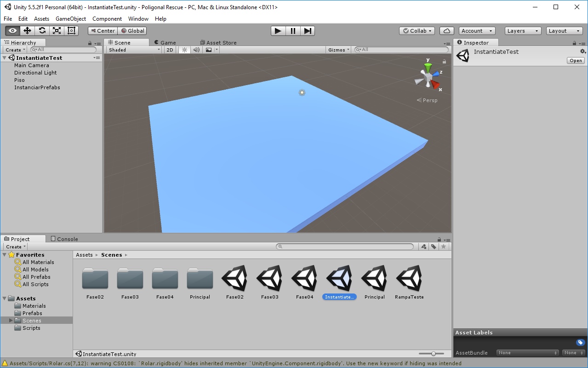Switch to the Asset Store tab

pyautogui.click(x=218, y=43)
